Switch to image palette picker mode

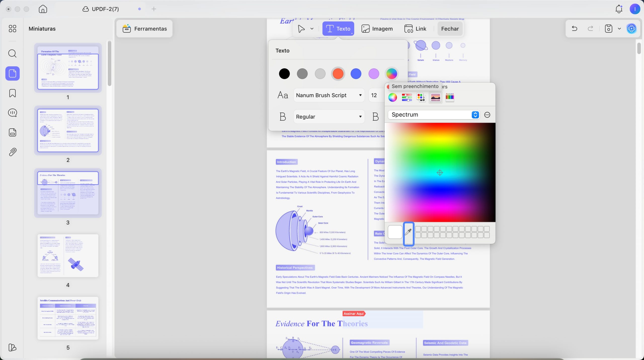click(x=435, y=97)
